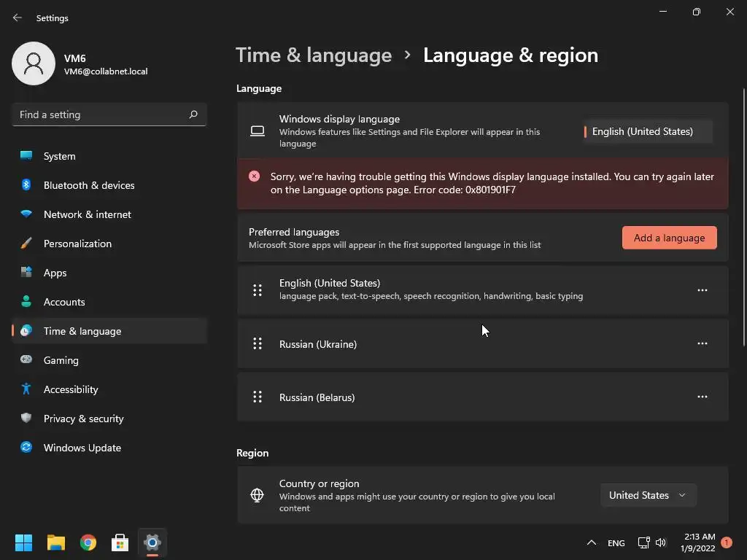Viewport: 747px width, 560px height.
Task: Open Country or region dropdown
Action: tap(649, 495)
